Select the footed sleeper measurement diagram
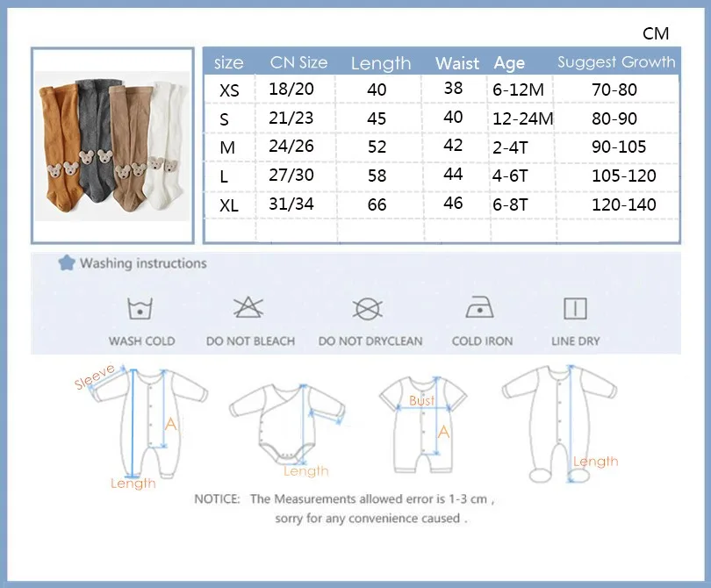The width and height of the screenshot is (711, 588). coord(560,423)
